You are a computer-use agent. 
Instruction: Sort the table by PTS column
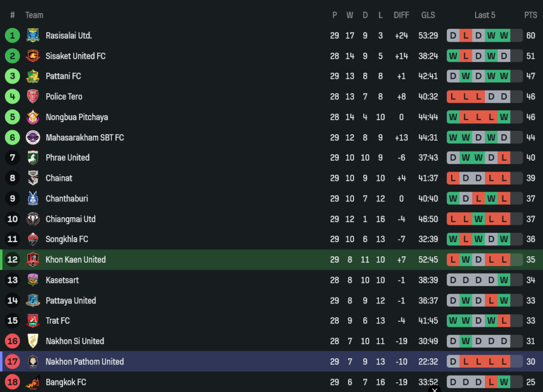(531, 15)
